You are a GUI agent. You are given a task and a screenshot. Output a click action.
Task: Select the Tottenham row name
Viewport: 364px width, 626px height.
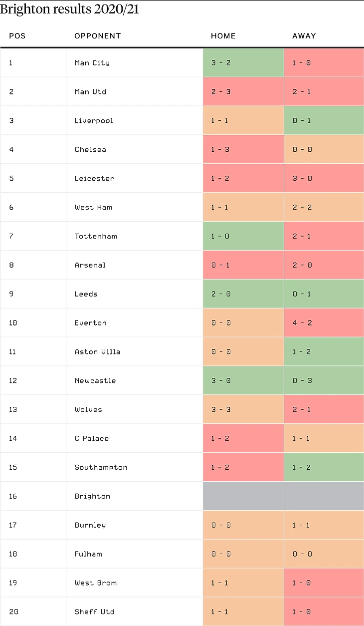point(96,237)
